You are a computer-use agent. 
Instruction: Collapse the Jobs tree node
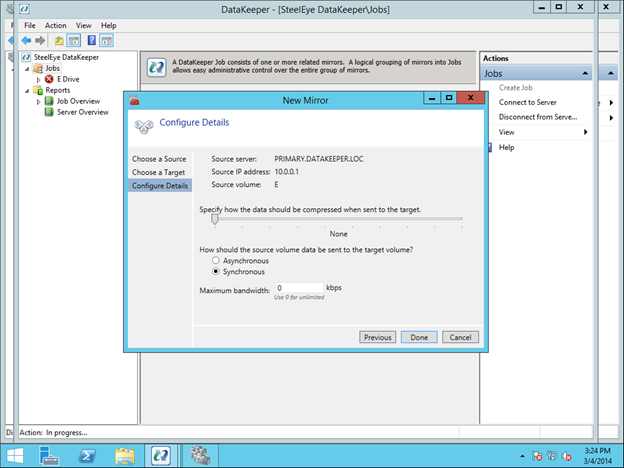(x=26, y=68)
